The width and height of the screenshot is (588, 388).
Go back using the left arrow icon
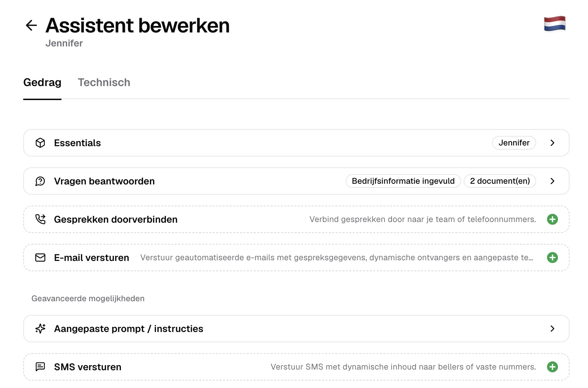pos(31,25)
